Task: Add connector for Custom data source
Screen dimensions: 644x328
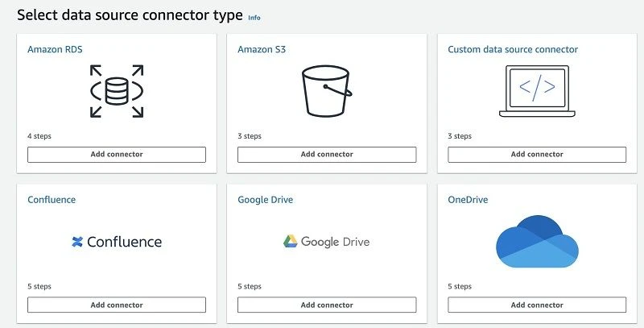Action: click(537, 155)
